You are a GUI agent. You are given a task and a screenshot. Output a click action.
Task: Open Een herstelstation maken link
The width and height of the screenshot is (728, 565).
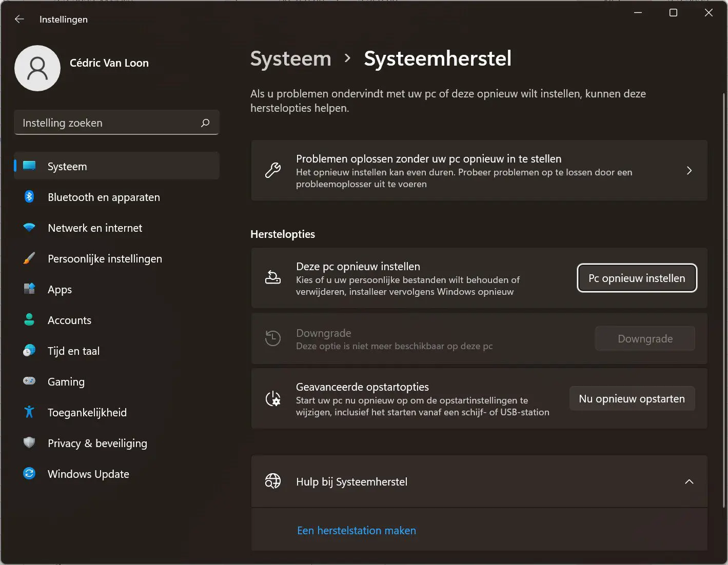pos(357,530)
